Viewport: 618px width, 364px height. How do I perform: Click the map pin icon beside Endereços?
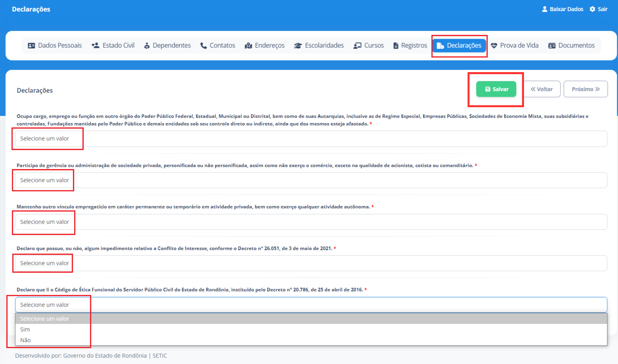248,45
